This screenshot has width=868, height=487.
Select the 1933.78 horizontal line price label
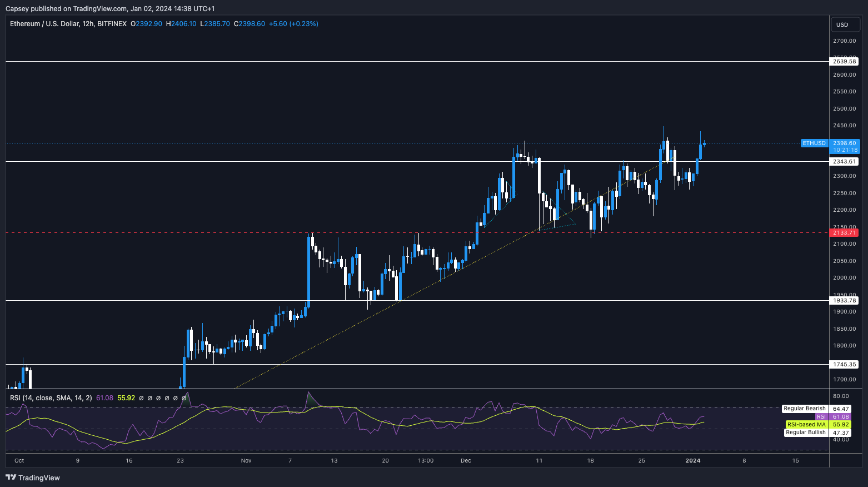[844, 301]
